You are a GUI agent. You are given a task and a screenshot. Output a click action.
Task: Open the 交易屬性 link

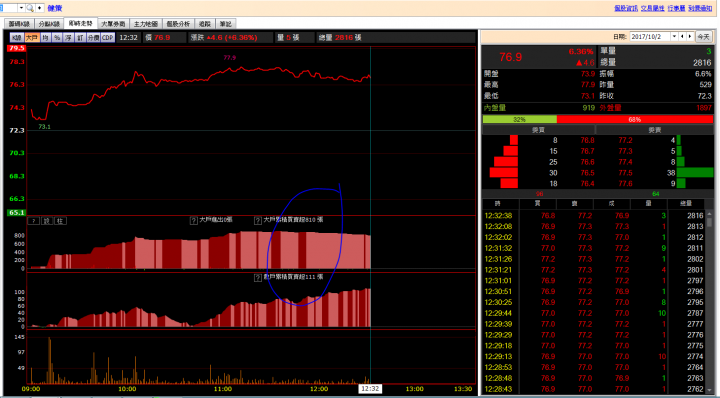click(652, 8)
